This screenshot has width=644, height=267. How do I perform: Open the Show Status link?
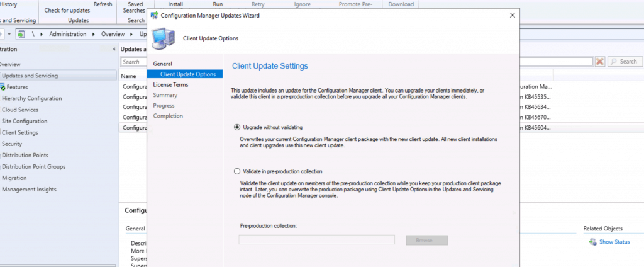(x=614, y=242)
